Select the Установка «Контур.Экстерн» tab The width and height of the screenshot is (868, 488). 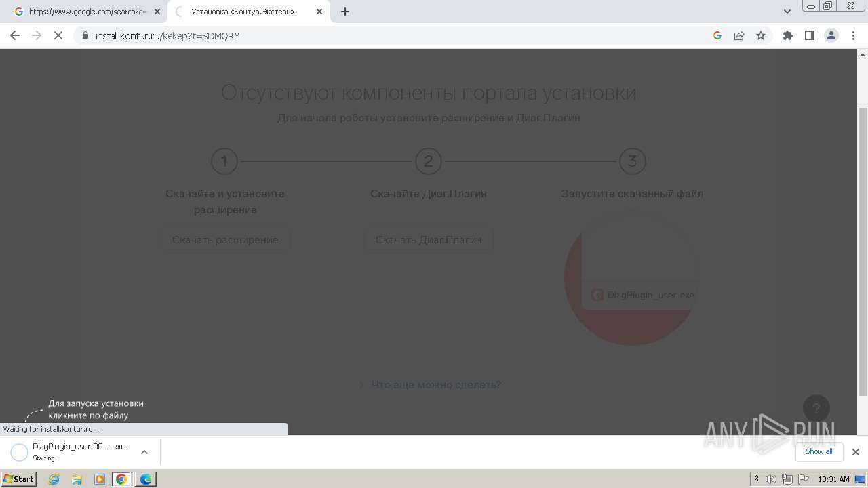pyautogui.click(x=250, y=12)
